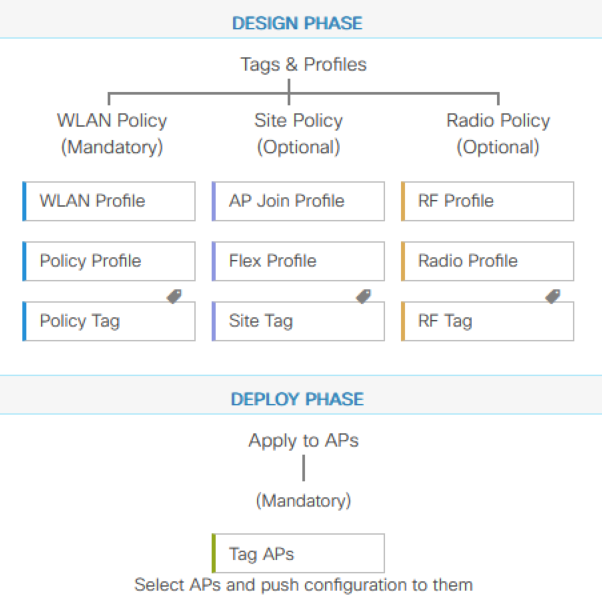
Task: Open the WLAN Profile box
Action: [x=109, y=201]
